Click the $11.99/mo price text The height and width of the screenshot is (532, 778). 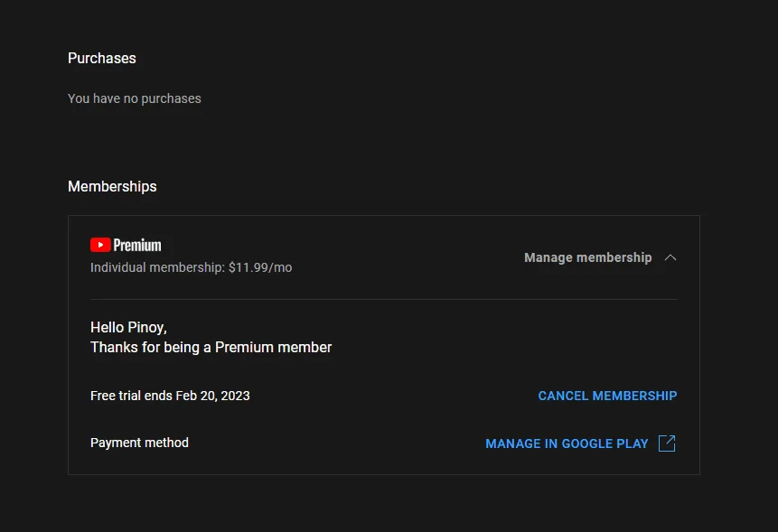pyautogui.click(x=260, y=267)
